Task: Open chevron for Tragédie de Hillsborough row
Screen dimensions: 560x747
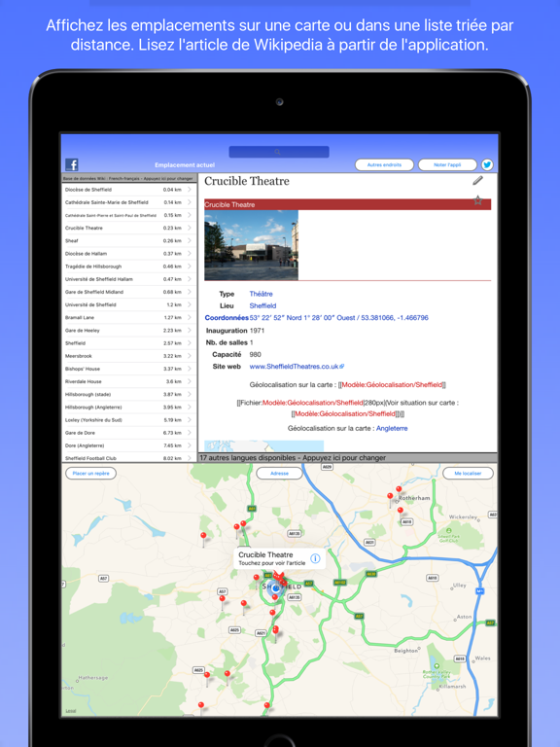Action: pos(190,267)
